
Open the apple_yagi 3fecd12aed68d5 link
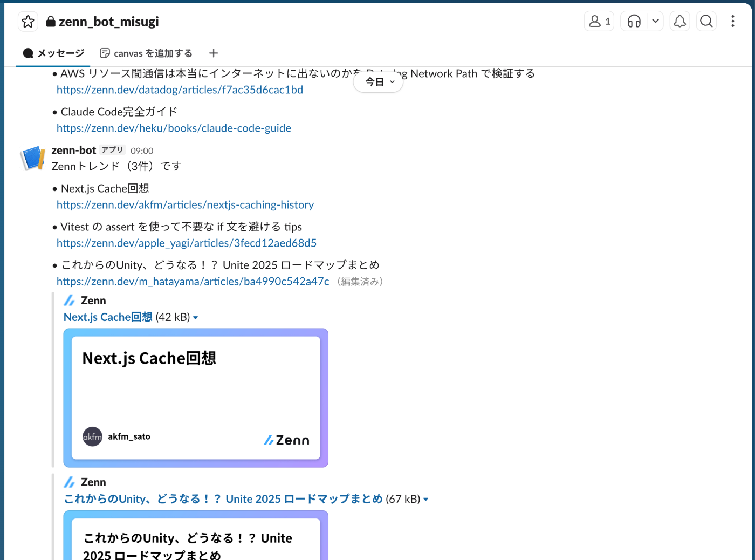click(x=187, y=243)
